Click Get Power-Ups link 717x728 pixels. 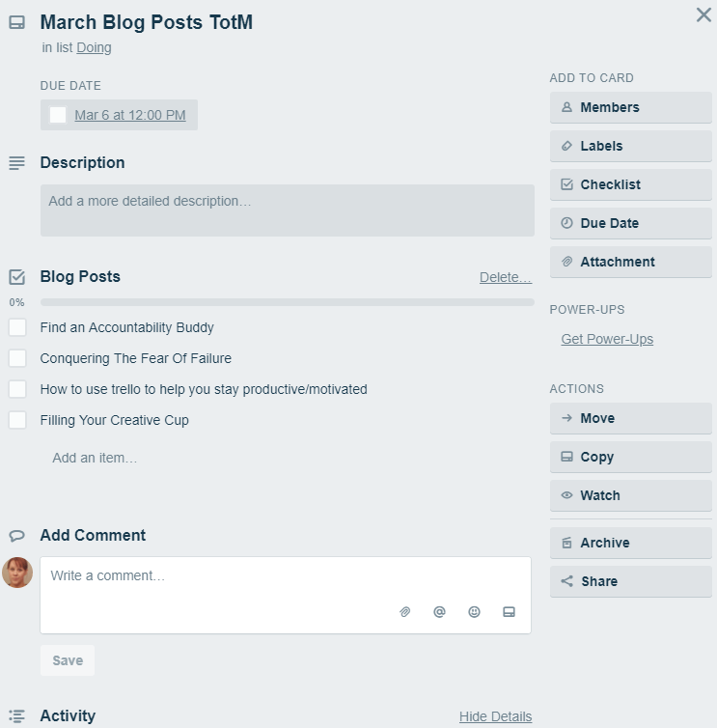click(x=607, y=339)
